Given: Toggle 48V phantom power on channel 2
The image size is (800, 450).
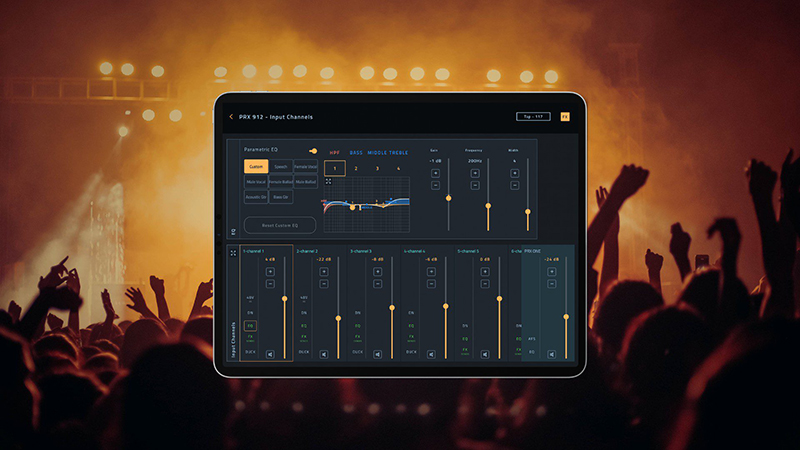Looking at the screenshot, I should [x=304, y=298].
